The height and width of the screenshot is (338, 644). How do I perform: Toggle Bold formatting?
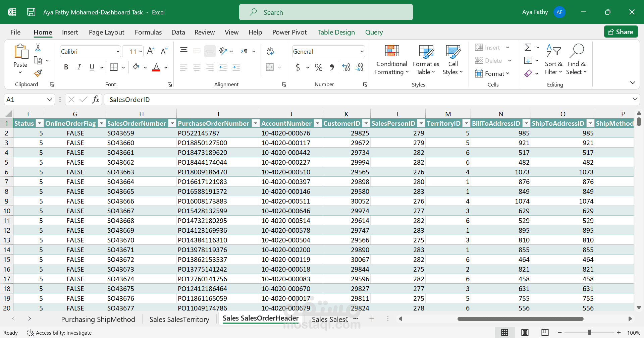pyautogui.click(x=66, y=67)
